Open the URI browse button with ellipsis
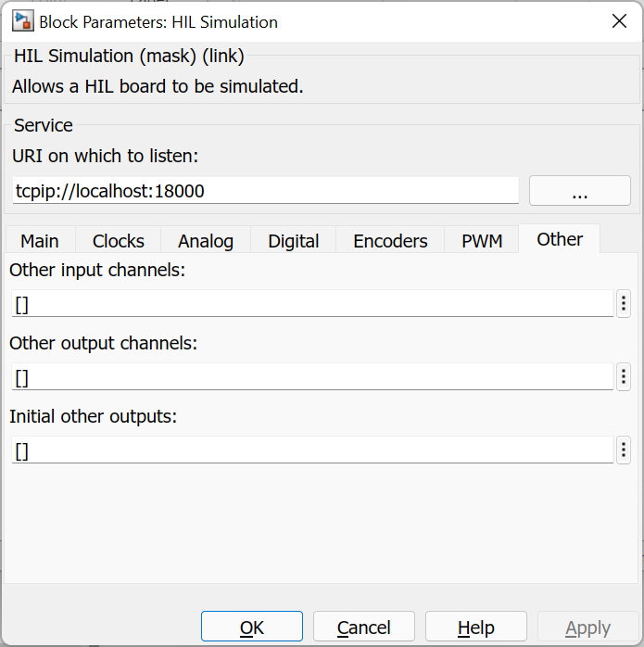The image size is (644, 647). coord(579,191)
